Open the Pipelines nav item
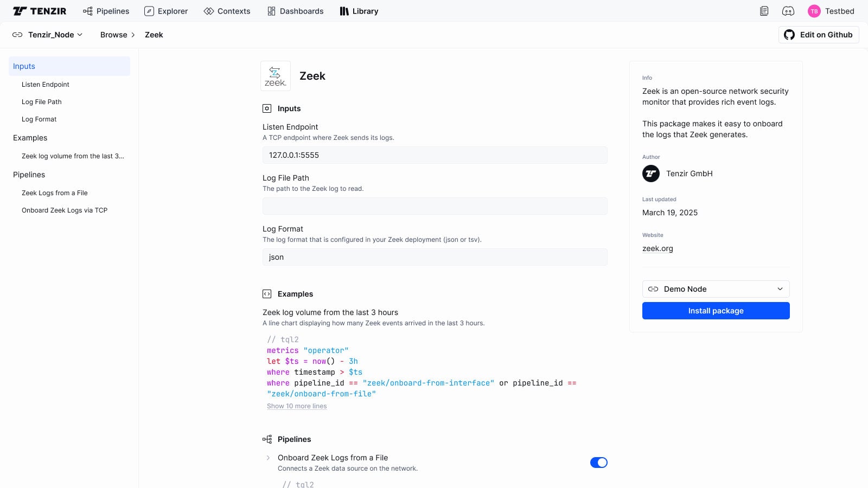Image resolution: width=868 pixels, height=488 pixels. 106,11
